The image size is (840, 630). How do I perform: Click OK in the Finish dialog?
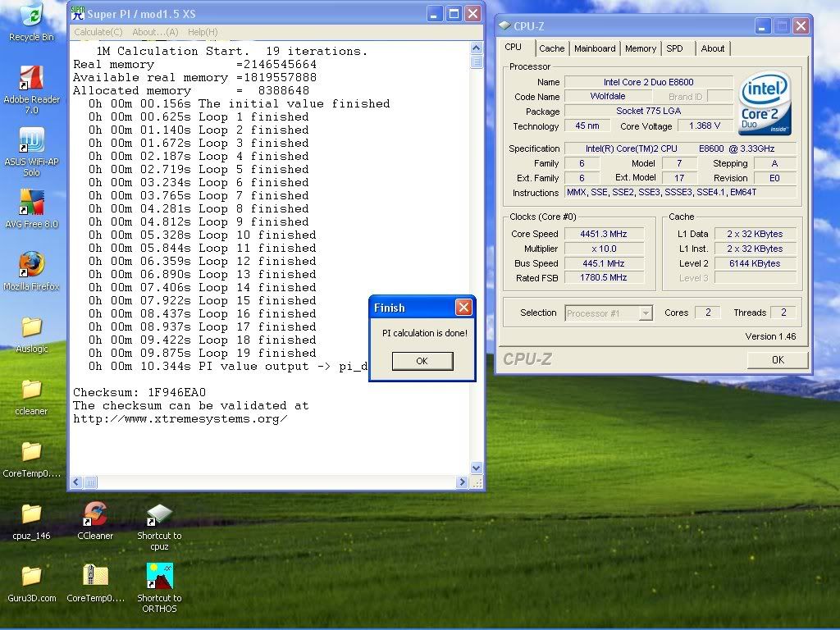click(x=422, y=361)
